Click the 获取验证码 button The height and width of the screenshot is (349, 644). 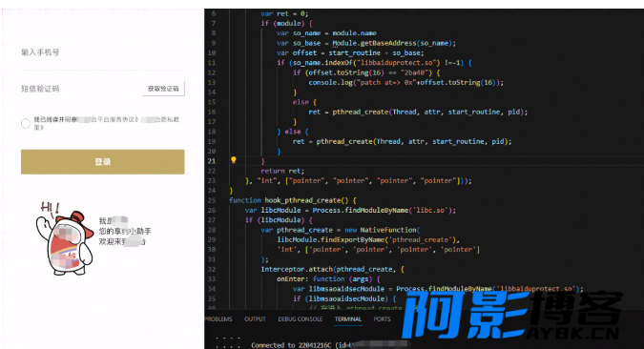tap(163, 89)
